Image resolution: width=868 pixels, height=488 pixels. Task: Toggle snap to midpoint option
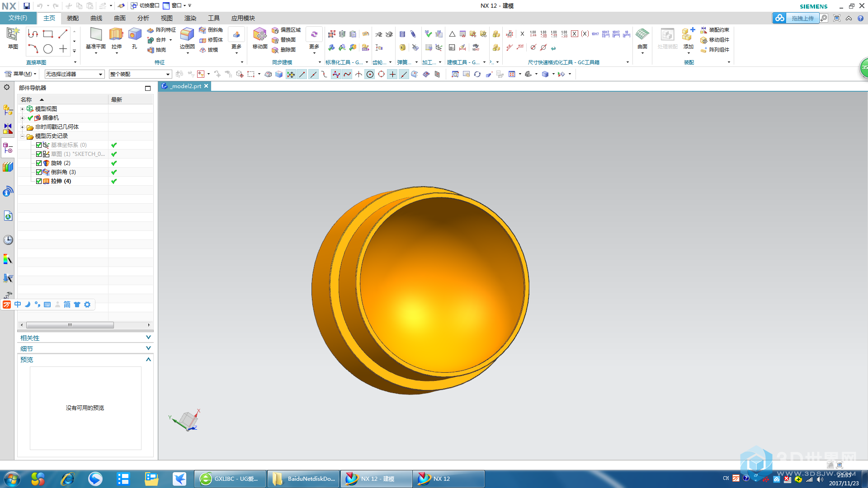click(313, 74)
